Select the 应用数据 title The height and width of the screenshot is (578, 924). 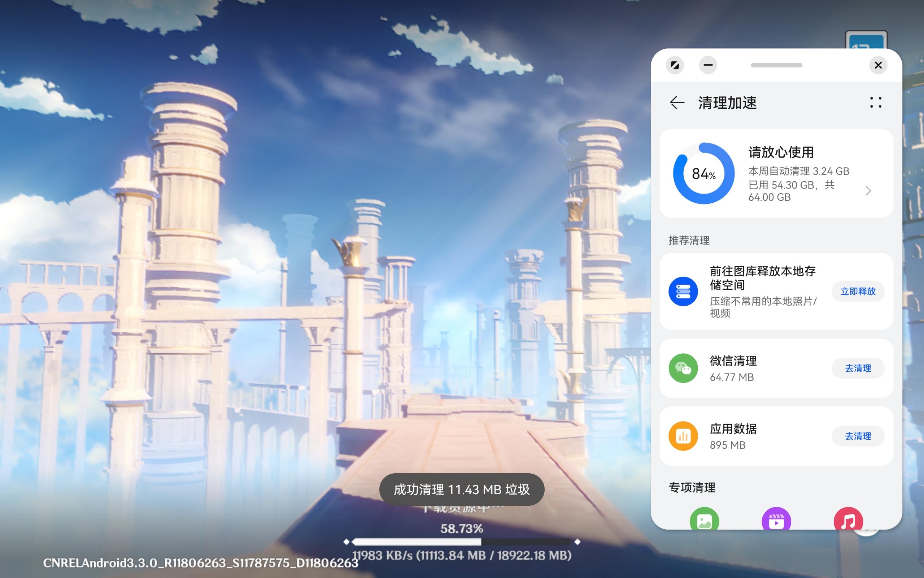pyautogui.click(x=733, y=429)
